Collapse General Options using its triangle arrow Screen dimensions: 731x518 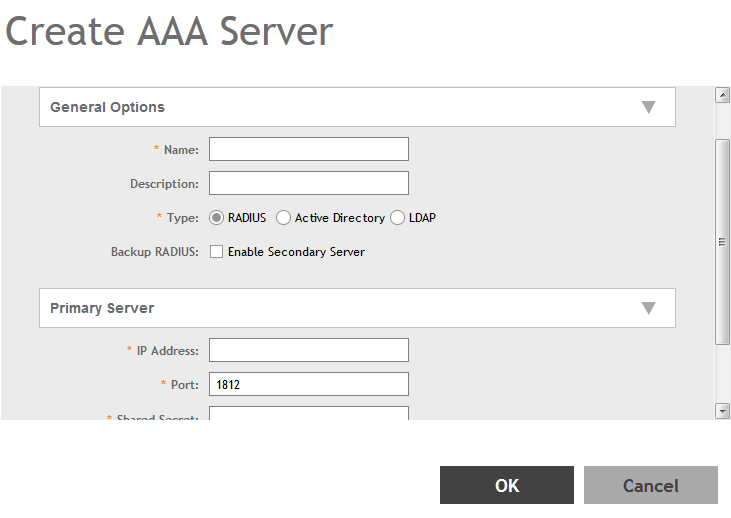(x=648, y=107)
